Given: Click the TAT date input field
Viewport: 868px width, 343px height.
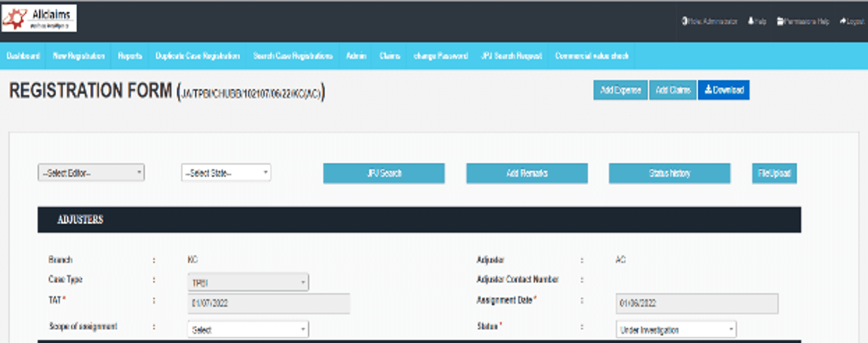Looking at the screenshot, I should pyautogui.click(x=268, y=303).
